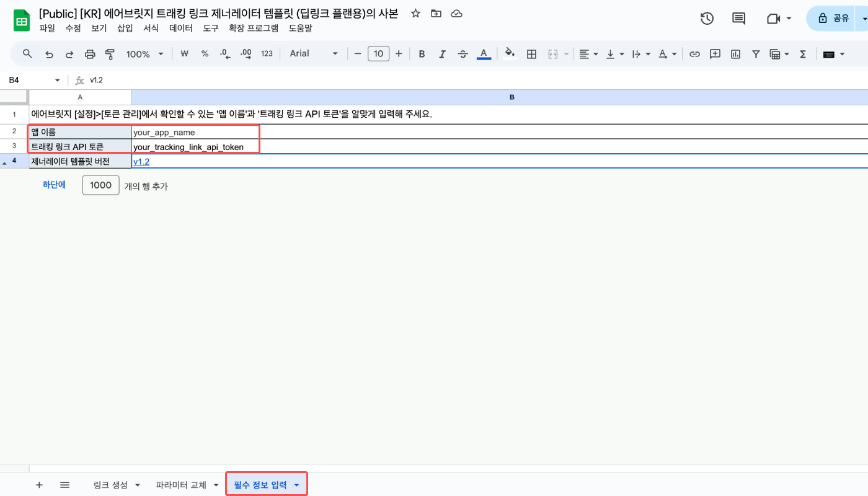
Task: Open text wrapping dropdown
Action: point(640,54)
